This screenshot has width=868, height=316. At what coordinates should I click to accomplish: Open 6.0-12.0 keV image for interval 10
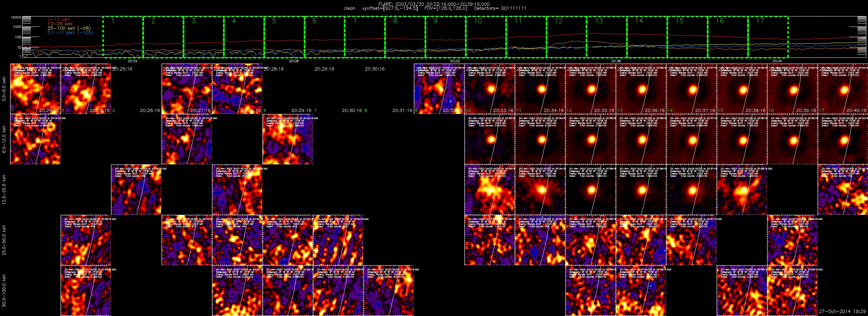(490, 139)
